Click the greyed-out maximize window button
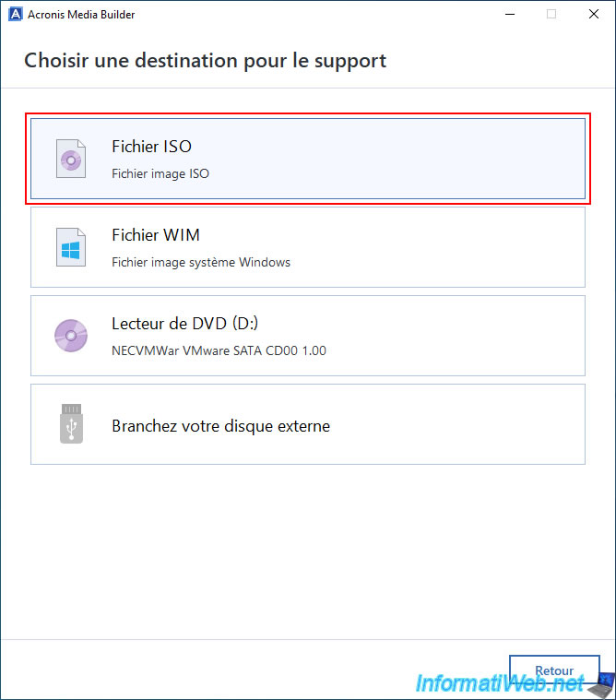The width and height of the screenshot is (616, 700). tap(551, 15)
